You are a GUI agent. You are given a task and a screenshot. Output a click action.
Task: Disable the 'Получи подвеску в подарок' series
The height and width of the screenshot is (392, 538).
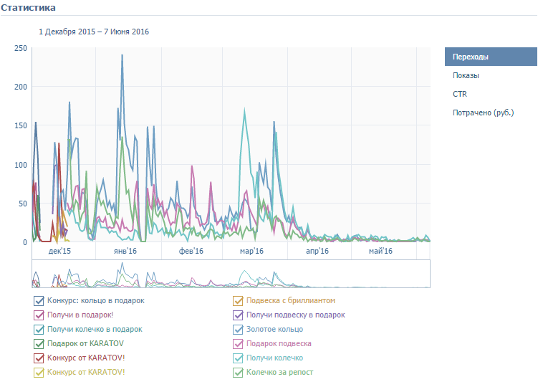pyautogui.click(x=238, y=315)
